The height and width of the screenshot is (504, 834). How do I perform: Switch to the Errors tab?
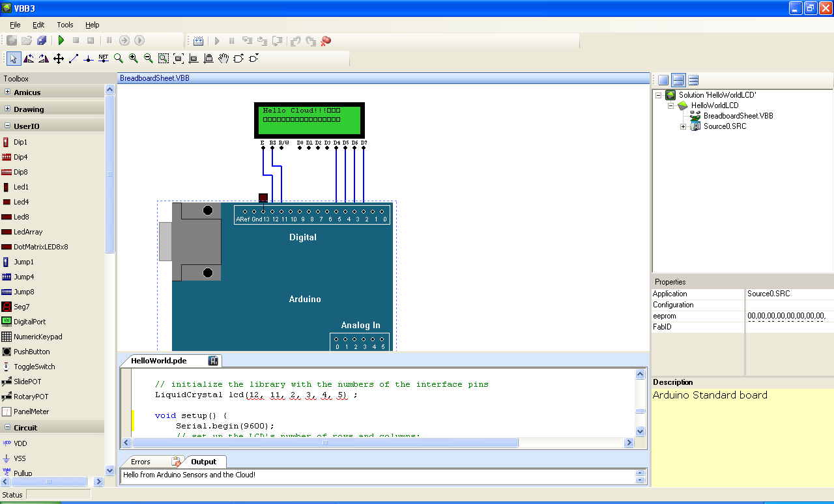(141, 462)
